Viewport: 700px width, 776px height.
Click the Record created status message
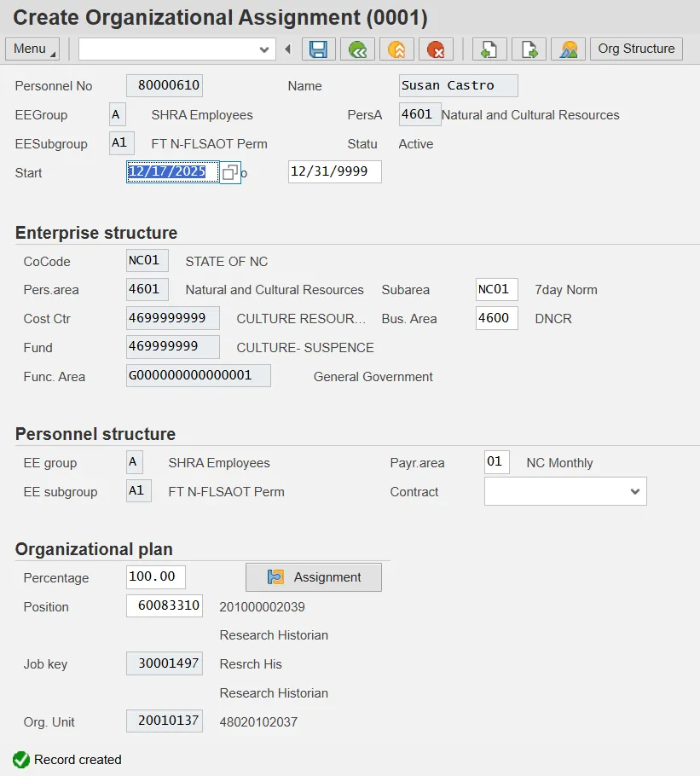tap(78, 760)
